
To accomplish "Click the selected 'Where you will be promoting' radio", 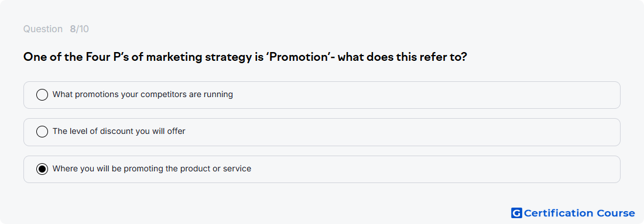I will click(x=42, y=169).
